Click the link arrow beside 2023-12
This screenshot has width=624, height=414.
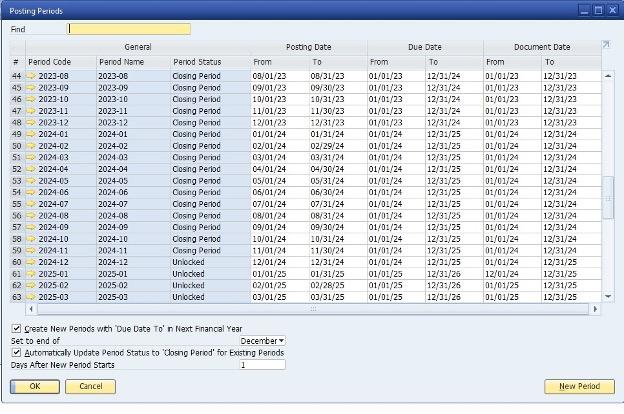[31, 122]
